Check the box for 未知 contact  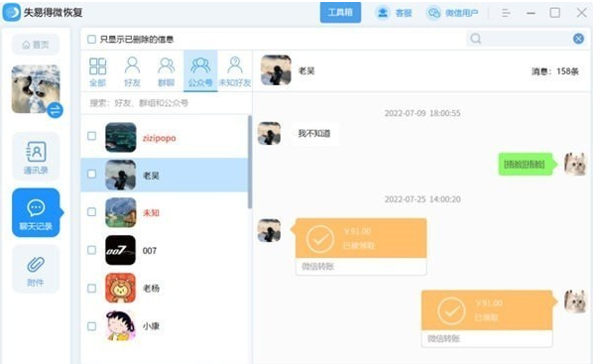(x=91, y=212)
